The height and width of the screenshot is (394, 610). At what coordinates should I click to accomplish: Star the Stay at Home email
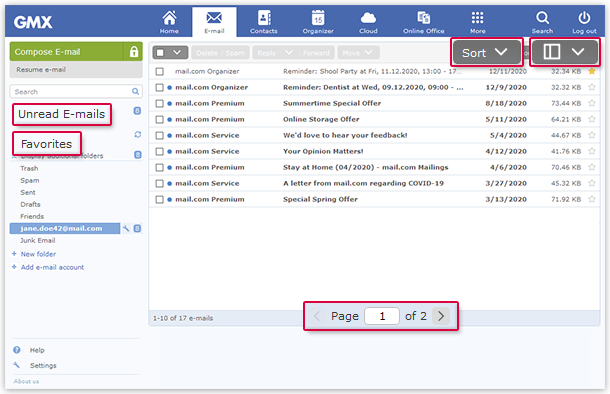(x=592, y=167)
